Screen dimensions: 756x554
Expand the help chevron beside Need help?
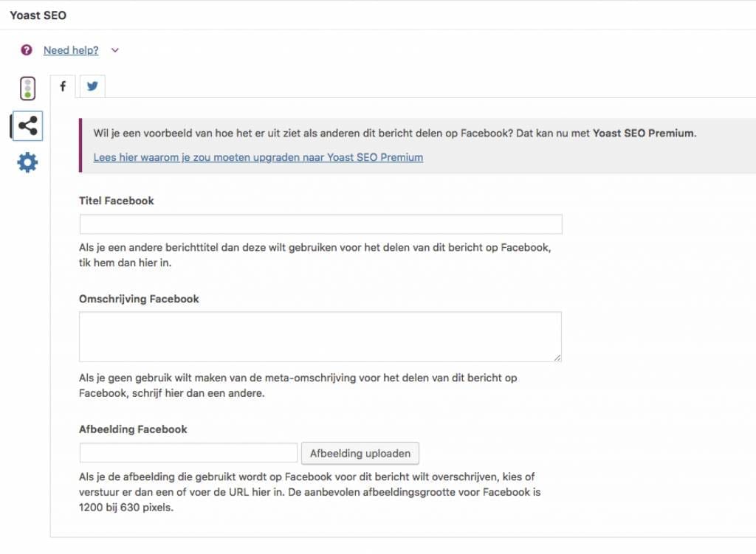point(114,50)
